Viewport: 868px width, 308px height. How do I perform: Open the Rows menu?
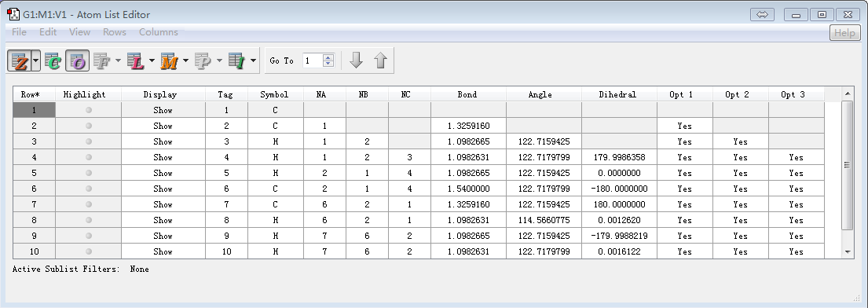[115, 32]
